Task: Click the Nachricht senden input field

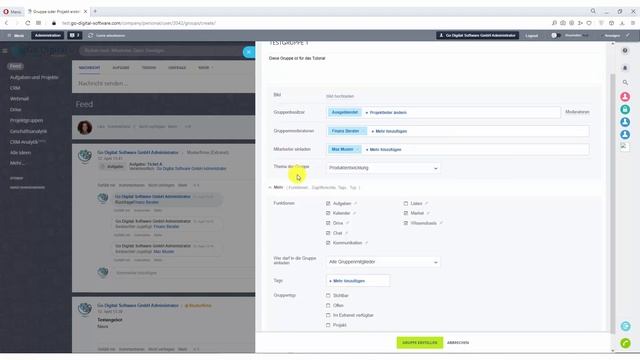Action: 164,83
